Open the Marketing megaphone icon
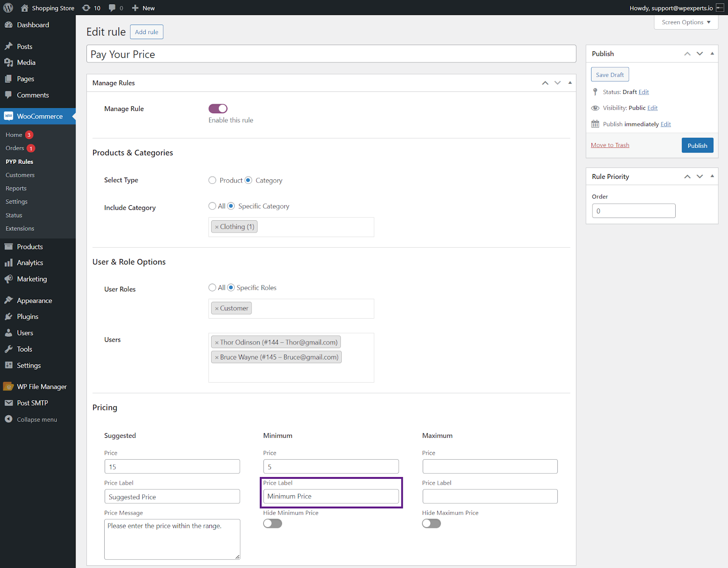The width and height of the screenshot is (728, 568). pyautogui.click(x=9, y=279)
